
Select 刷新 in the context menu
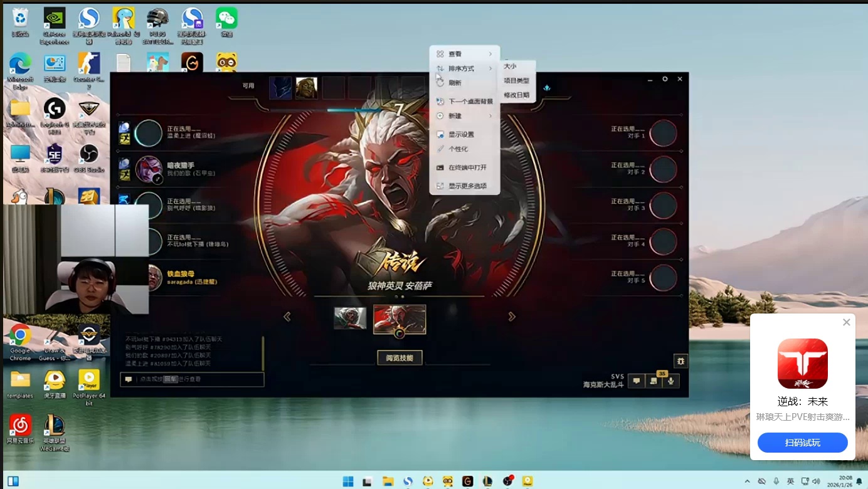coord(455,83)
